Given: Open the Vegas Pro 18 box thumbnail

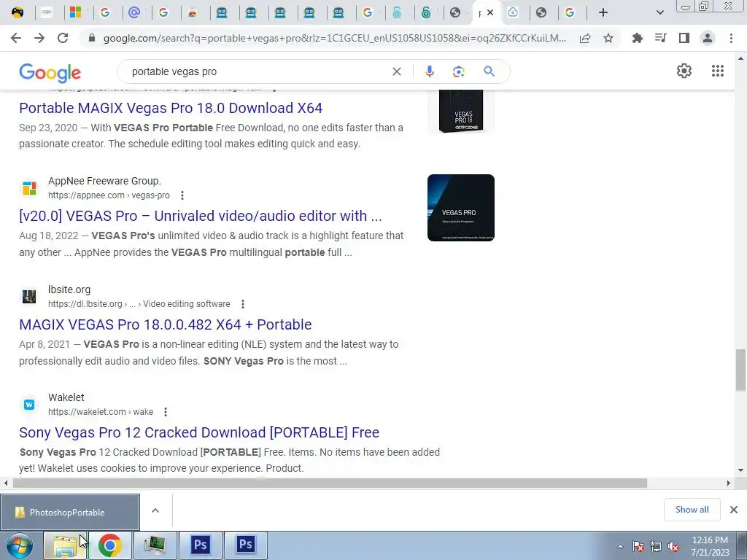Looking at the screenshot, I should coord(461,111).
